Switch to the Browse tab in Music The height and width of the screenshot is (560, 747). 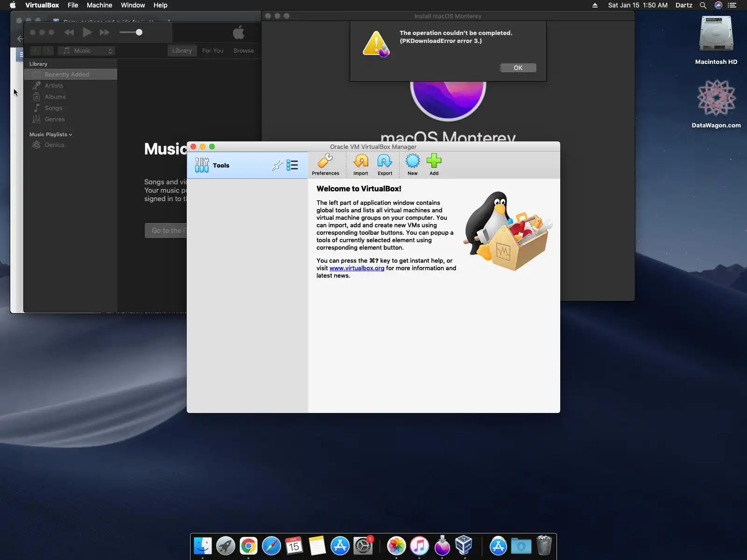click(x=244, y=50)
